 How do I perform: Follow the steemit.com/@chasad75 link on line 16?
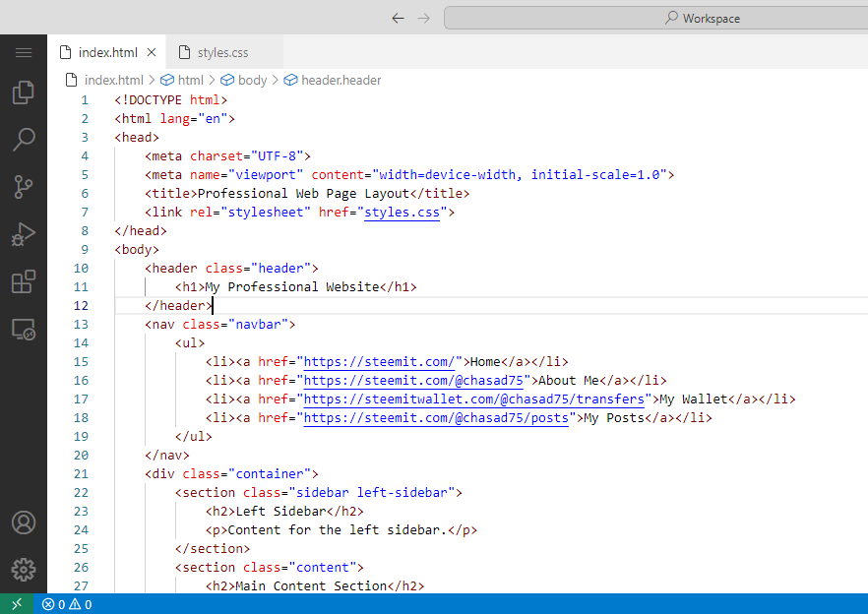413,381
